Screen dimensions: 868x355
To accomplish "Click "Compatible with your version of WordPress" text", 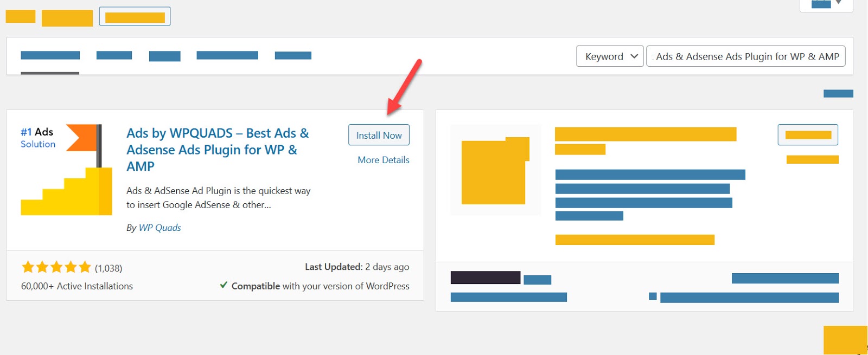I will pos(321,286).
